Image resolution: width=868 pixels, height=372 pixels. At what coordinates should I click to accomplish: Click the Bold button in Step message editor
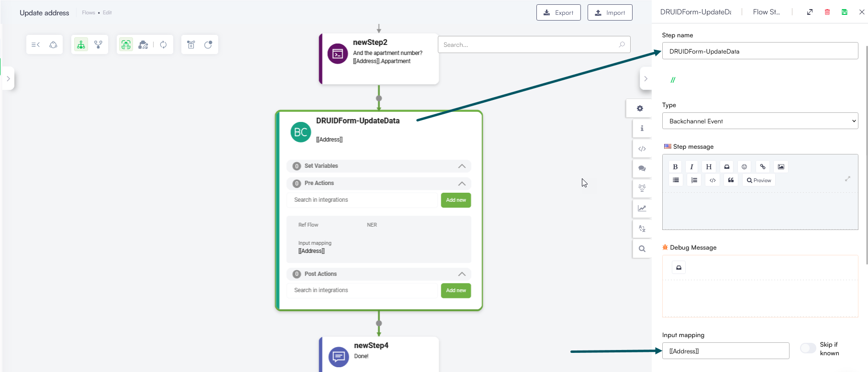point(675,167)
